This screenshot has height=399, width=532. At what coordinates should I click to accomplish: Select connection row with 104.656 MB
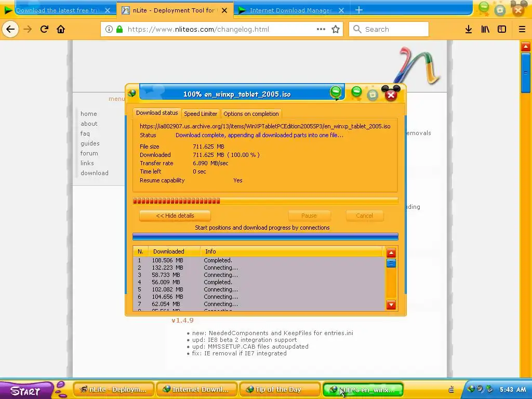pos(259,297)
